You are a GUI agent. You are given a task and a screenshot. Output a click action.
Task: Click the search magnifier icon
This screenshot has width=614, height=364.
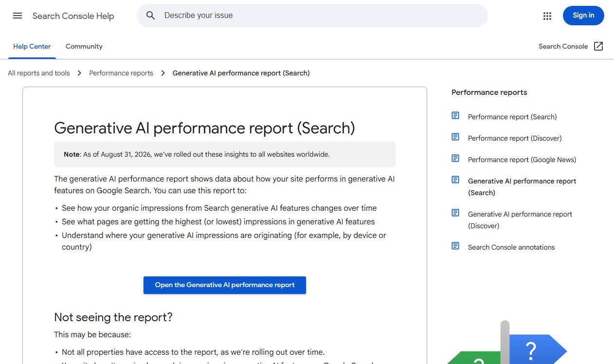point(151,16)
